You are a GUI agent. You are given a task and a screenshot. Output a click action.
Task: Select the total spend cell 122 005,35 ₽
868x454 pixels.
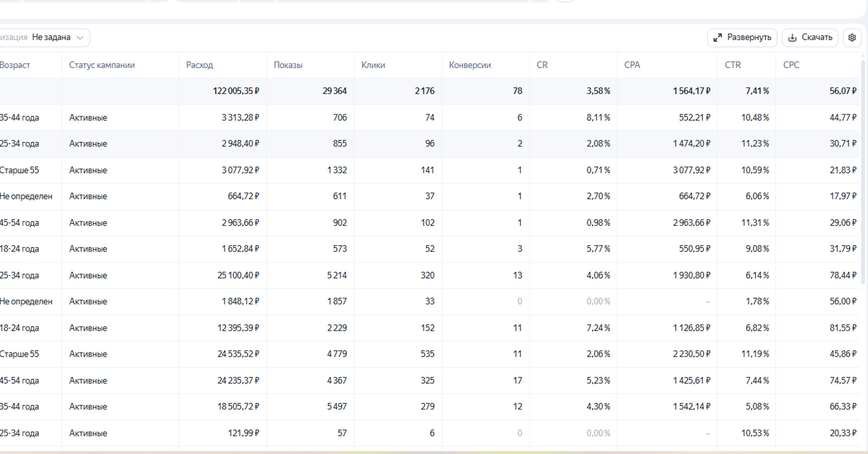(x=236, y=91)
